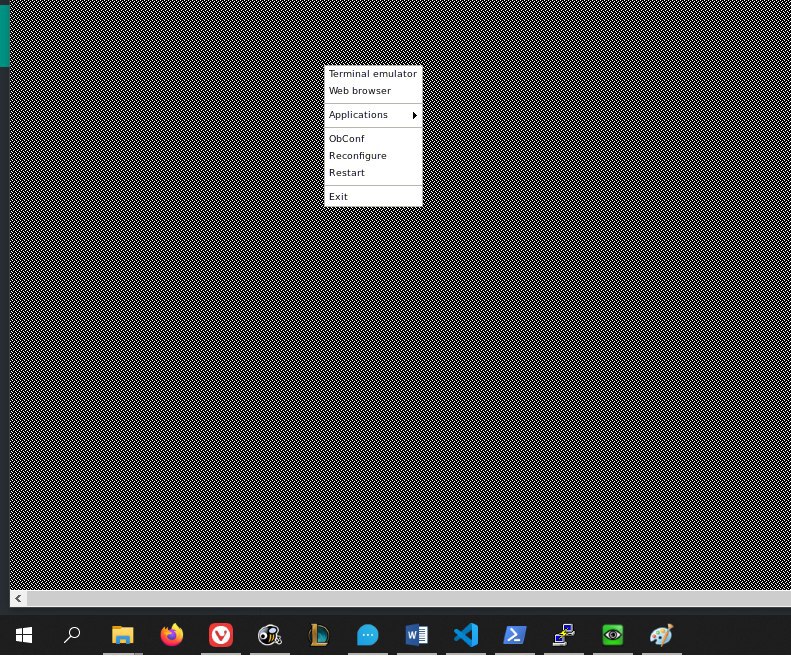Viewport: 791px width, 661px height.
Task: Choose Terminal emulator from the menu
Action: 373,74
